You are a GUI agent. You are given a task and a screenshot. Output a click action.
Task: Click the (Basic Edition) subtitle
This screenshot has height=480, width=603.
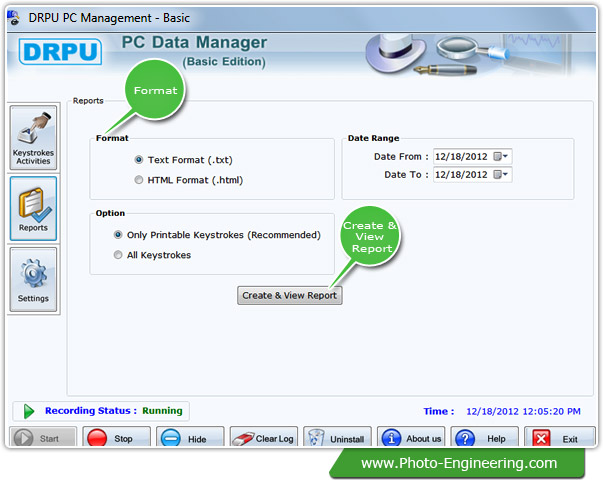224,62
